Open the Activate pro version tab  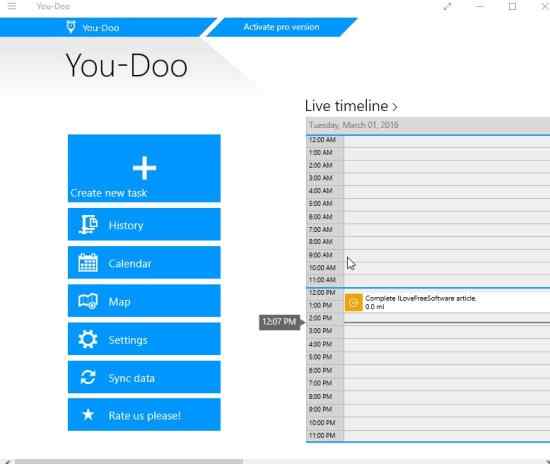point(282,27)
